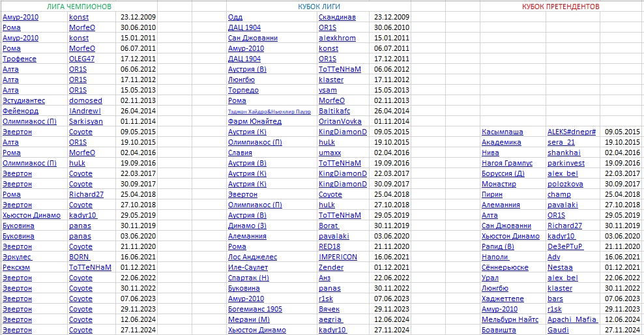Open the Спартак (Н) team link

point(249,278)
